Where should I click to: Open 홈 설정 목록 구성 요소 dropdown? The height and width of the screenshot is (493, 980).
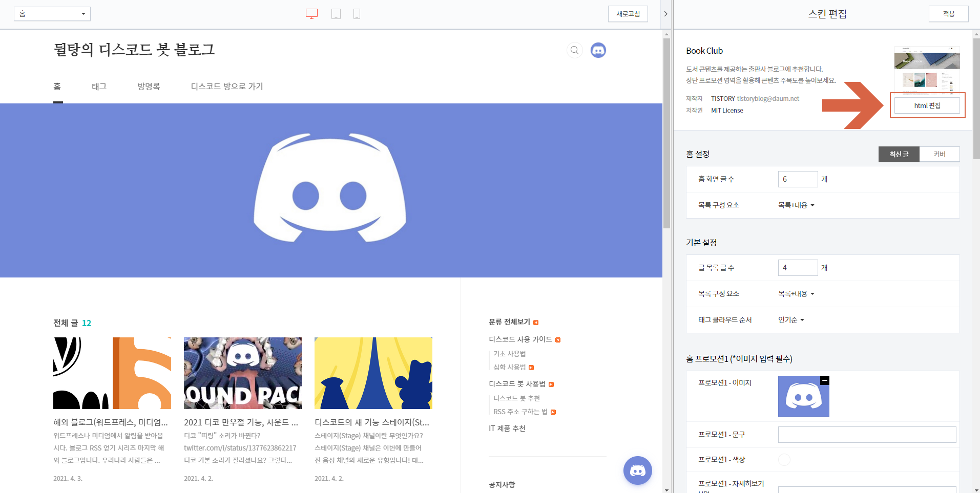click(x=796, y=205)
